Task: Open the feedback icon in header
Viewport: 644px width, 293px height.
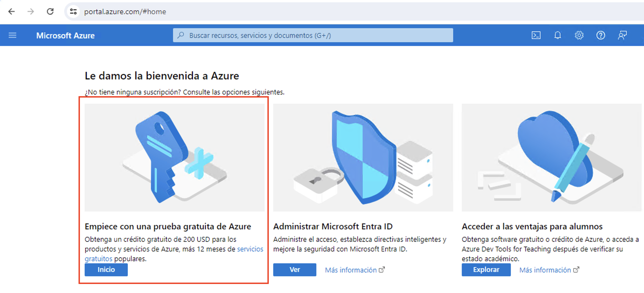Action: point(622,35)
